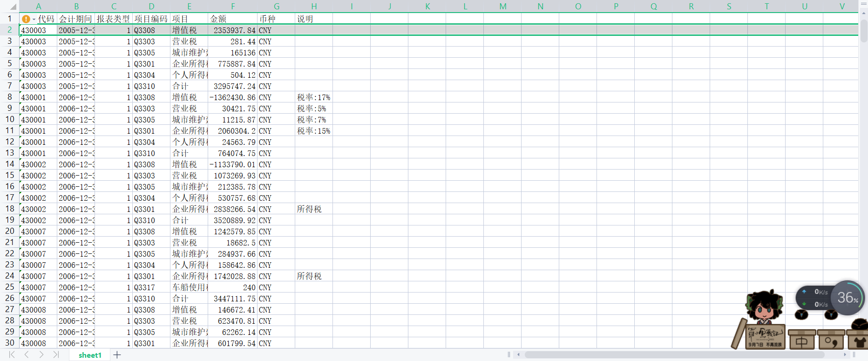Click amount cell 764074.75
This screenshot has height=361, width=868.
233,153
